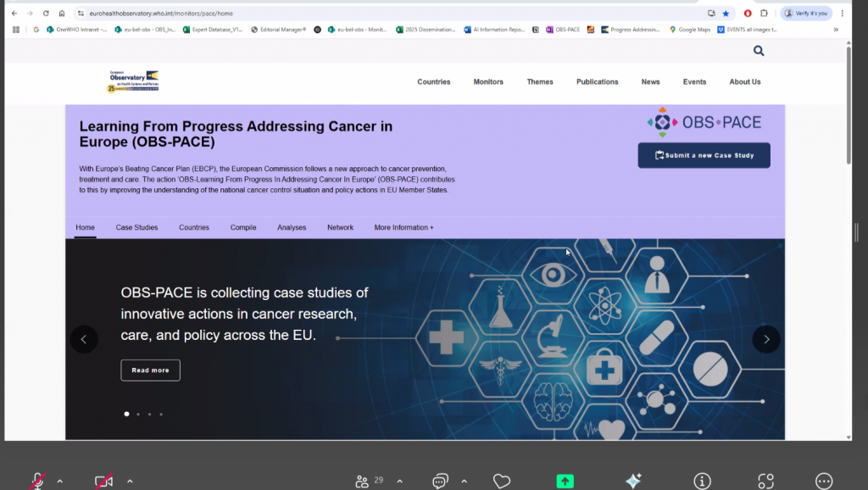Advance carousel with next slide arrow
868x490 pixels.
tap(765, 339)
